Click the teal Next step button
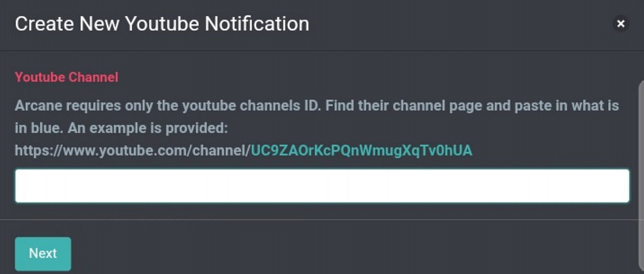 click(43, 253)
